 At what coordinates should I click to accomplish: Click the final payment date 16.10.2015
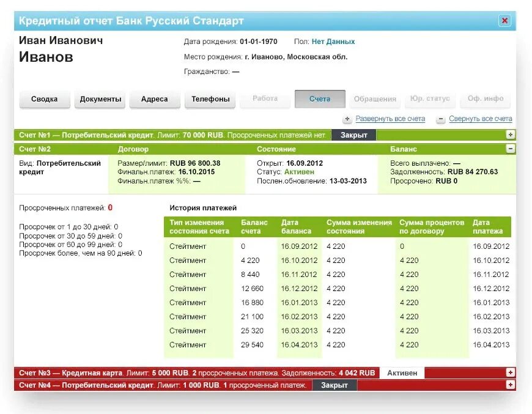click(x=196, y=172)
